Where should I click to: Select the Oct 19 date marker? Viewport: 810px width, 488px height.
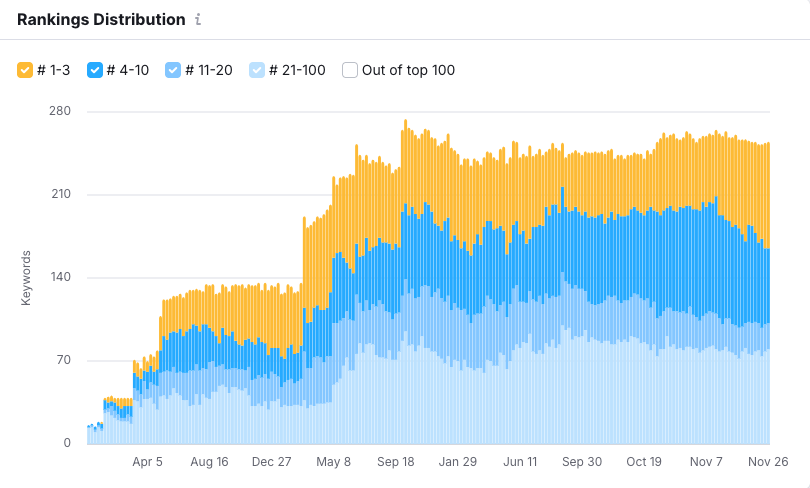(x=644, y=462)
